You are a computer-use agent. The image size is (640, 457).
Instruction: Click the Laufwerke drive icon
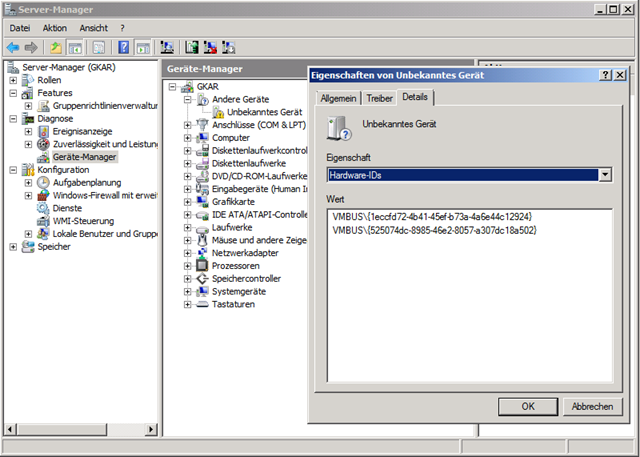tap(202, 228)
